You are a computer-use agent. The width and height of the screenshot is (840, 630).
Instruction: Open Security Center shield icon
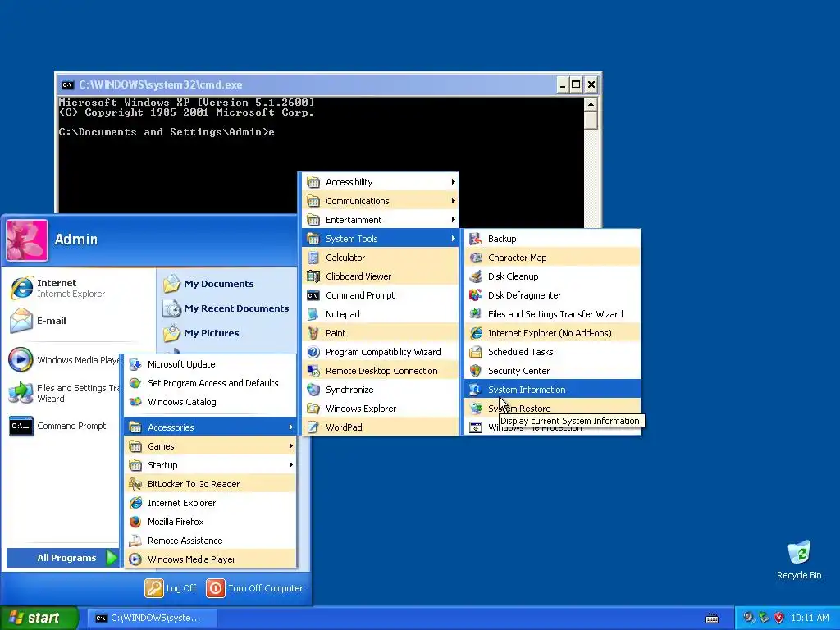tap(476, 371)
